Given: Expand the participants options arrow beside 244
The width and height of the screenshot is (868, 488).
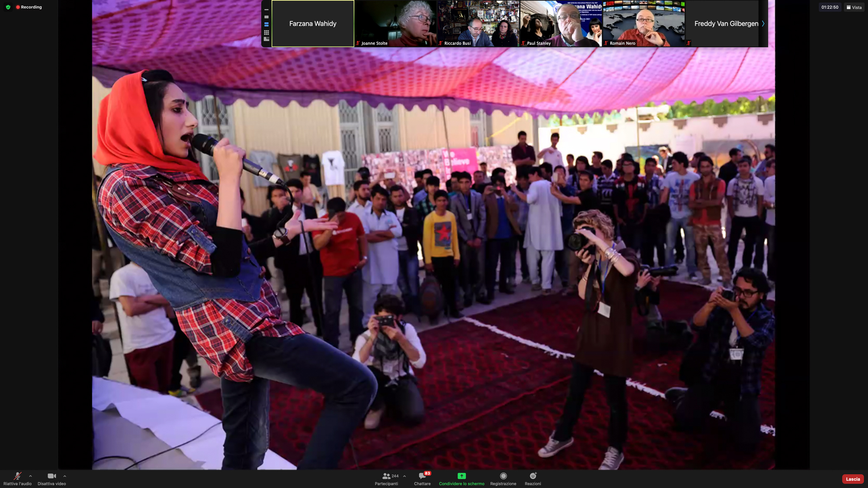Looking at the screenshot, I should tap(404, 476).
